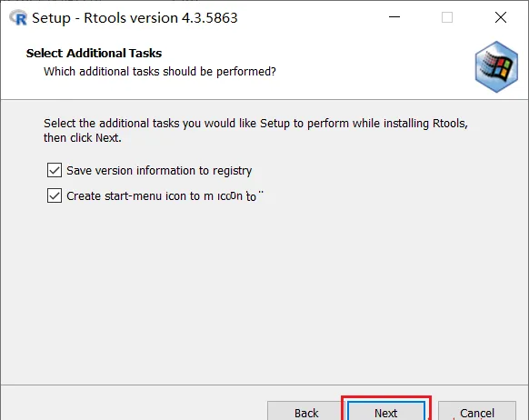Screen dimensions: 529x420
Task: Close the Rtools setup window
Action: click(x=501, y=17)
